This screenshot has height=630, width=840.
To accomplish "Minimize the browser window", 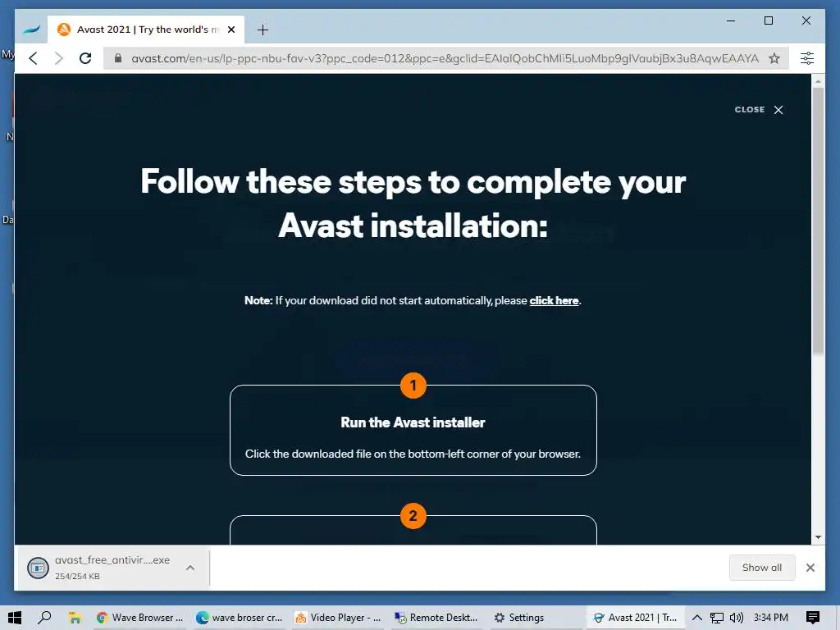I will pos(731,21).
